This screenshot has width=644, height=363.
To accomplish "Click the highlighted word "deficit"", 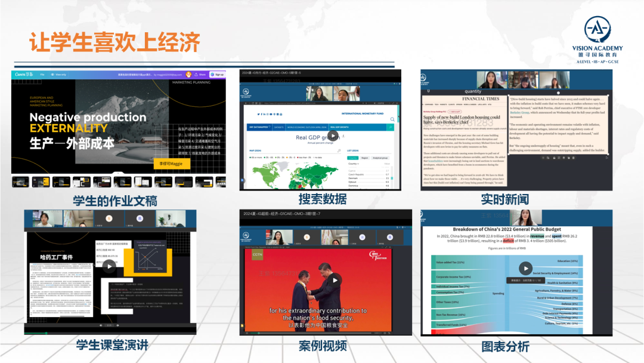I will (508, 241).
